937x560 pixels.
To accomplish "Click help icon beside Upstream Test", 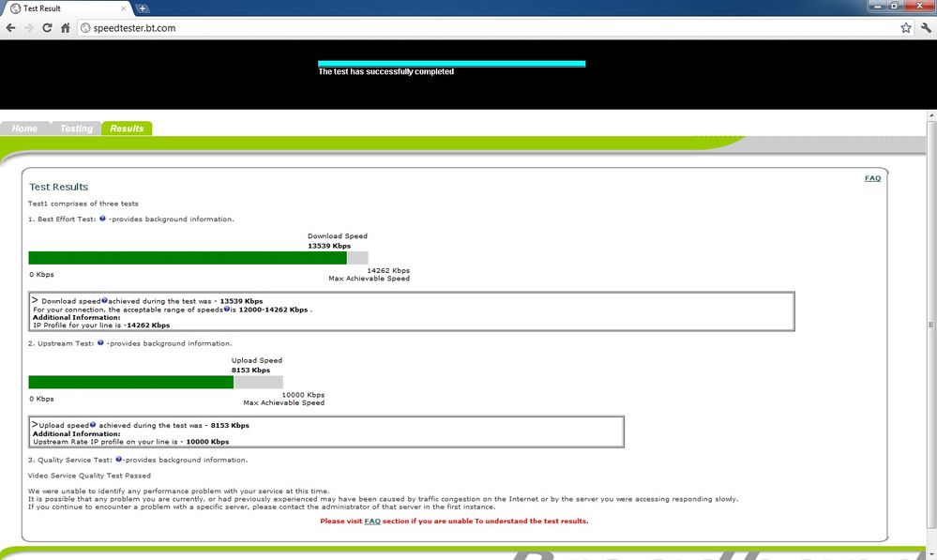I will click(100, 343).
